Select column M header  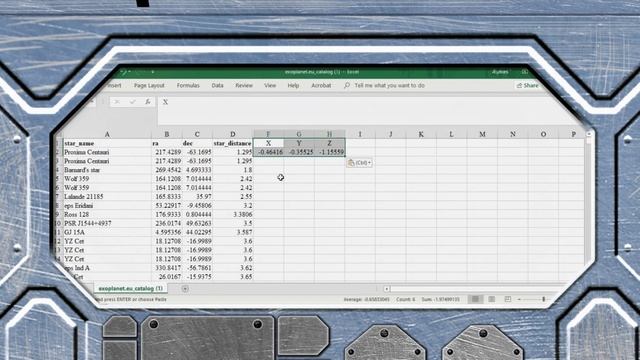click(x=482, y=134)
